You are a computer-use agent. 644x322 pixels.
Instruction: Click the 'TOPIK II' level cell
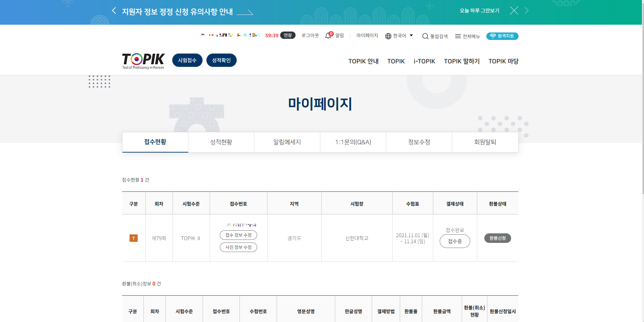point(191,238)
